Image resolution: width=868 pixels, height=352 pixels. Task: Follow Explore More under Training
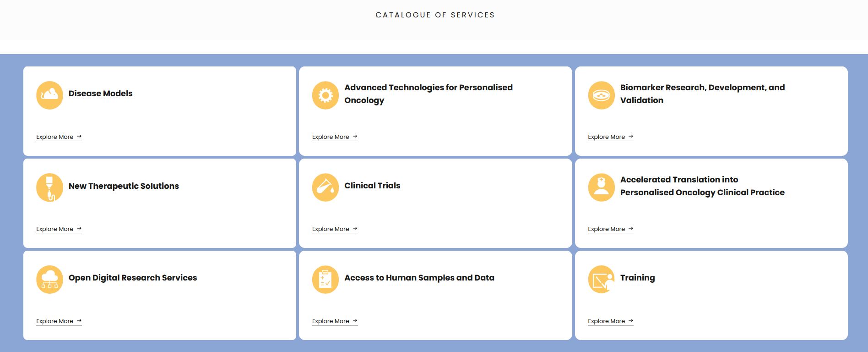click(611, 321)
